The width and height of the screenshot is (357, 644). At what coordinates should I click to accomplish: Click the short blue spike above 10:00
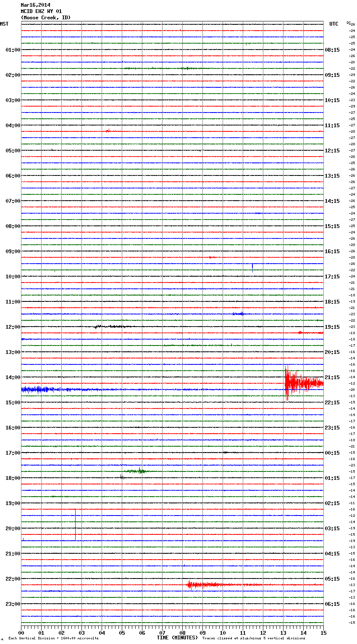(252, 267)
